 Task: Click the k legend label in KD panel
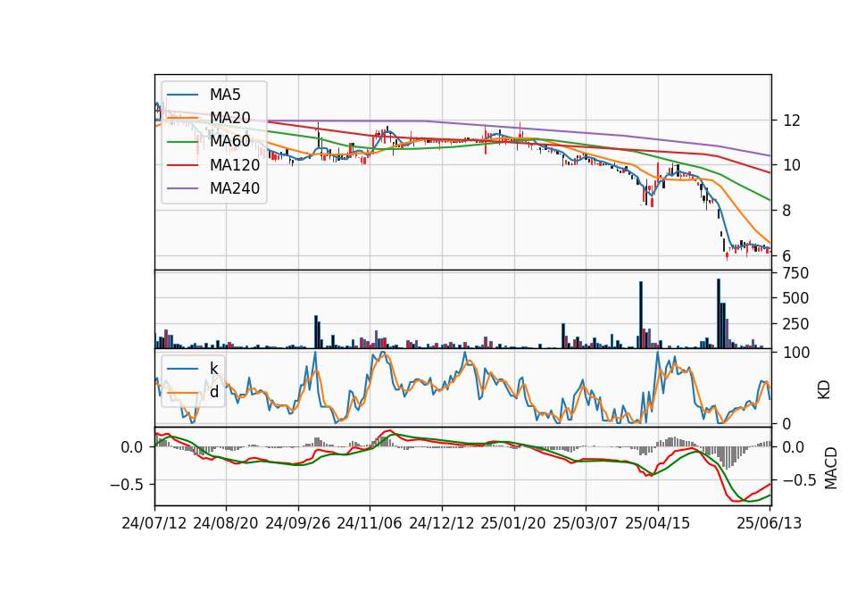213,369
